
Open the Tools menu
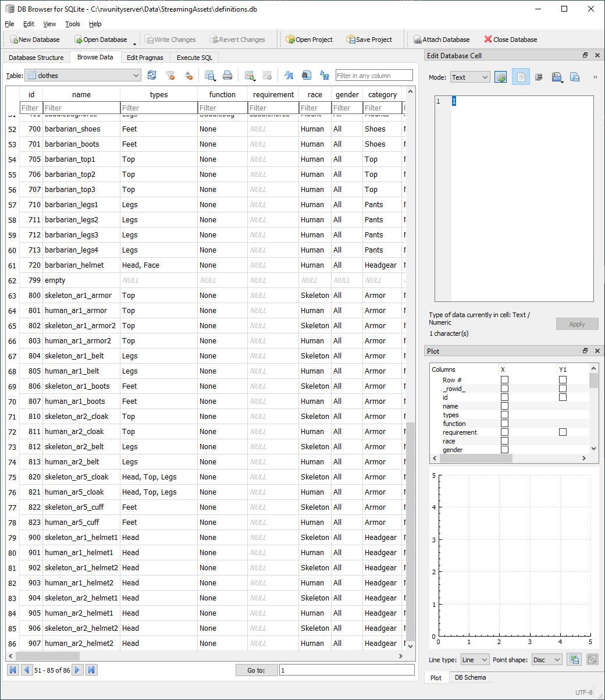(x=73, y=24)
